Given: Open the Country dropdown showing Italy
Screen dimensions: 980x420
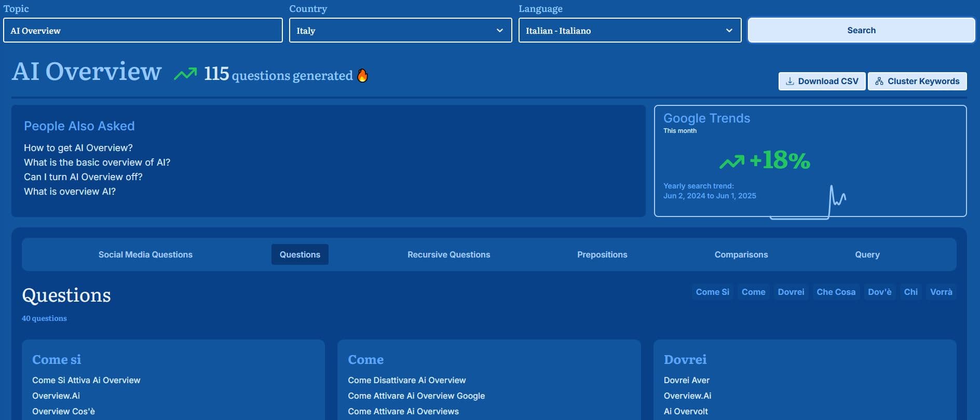Looking at the screenshot, I should 400,31.
